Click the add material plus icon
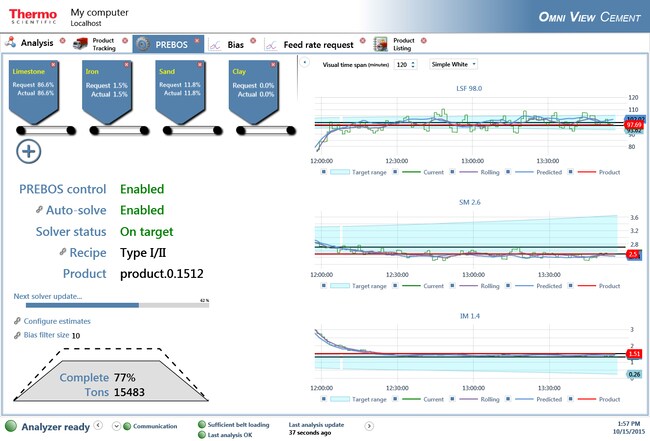Image resolution: width=650 pixels, height=441 pixels. click(29, 151)
